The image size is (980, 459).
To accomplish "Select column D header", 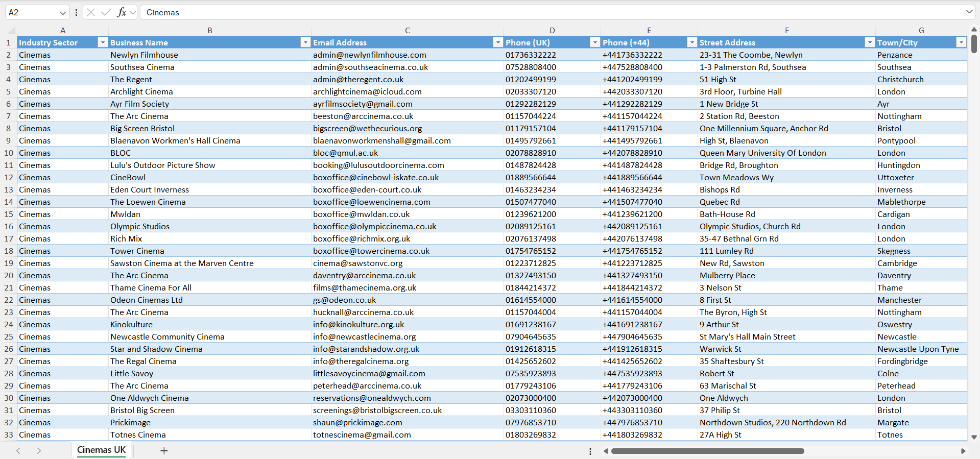I will click(552, 31).
